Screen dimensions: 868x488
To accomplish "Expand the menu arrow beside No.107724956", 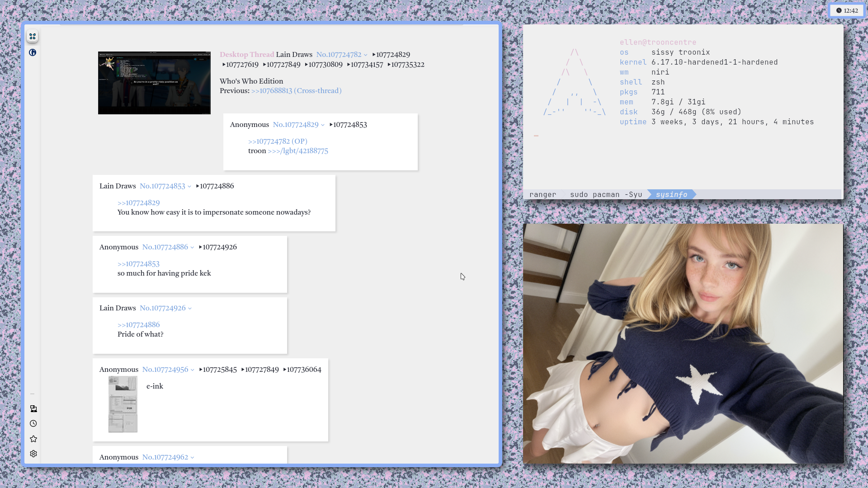I will (x=193, y=370).
